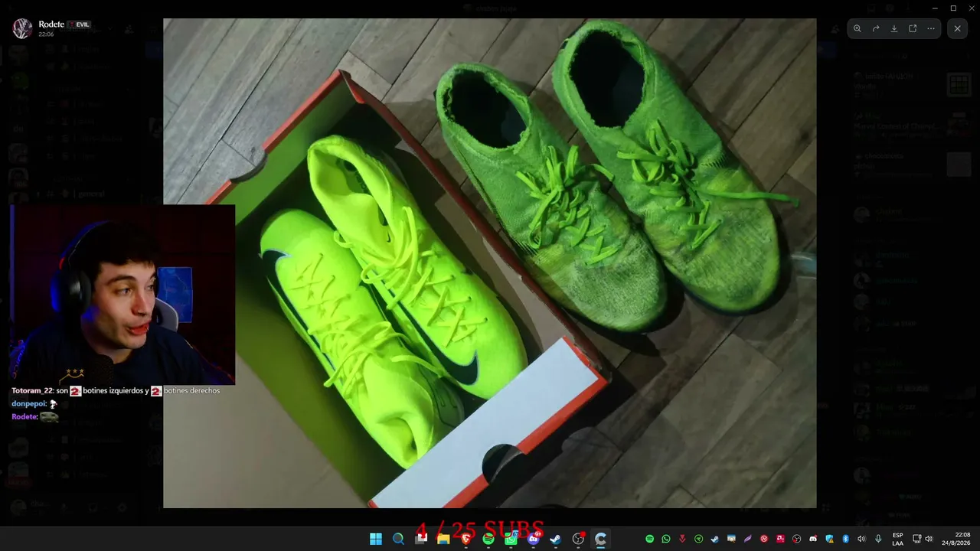Switch input language via ESP LAA indicator
The height and width of the screenshot is (551, 980).
tap(897, 539)
